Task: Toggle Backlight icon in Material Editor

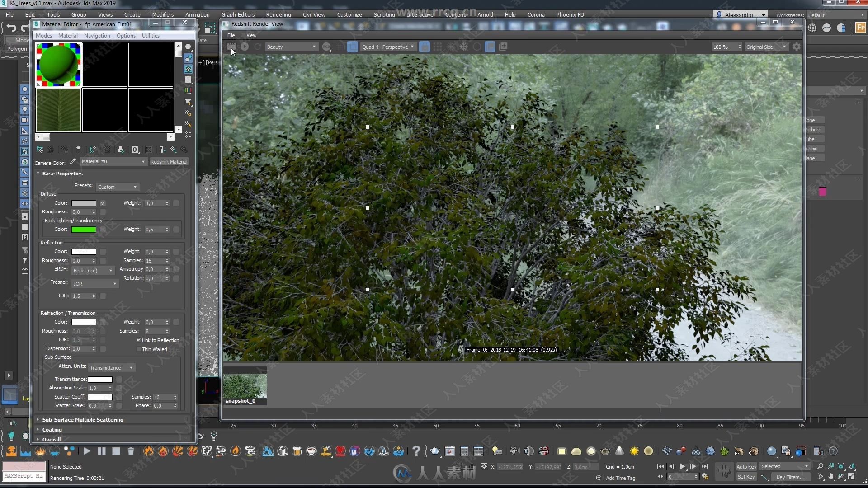Action: 189,58
